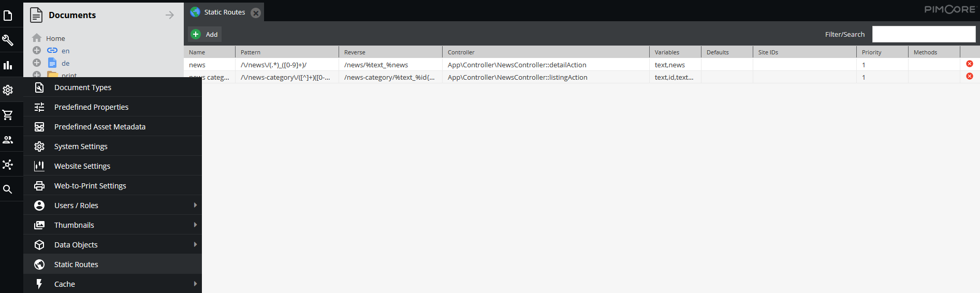Click the Filter/Search input field
The width and height of the screenshot is (980, 293).
[x=924, y=35]
